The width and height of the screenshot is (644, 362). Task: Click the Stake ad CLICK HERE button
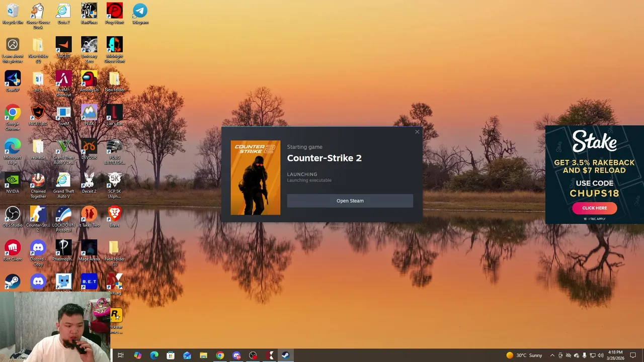[594, 208]
